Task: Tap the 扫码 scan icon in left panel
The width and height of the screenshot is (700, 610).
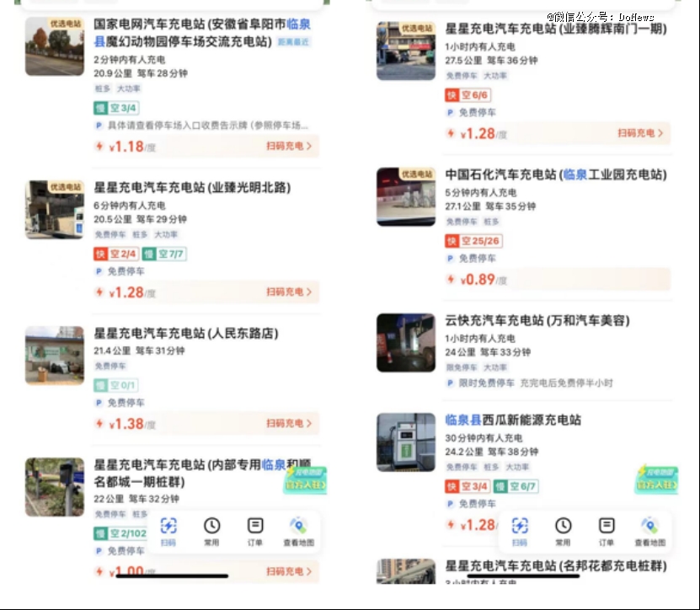Action: (x=168, y=532)
